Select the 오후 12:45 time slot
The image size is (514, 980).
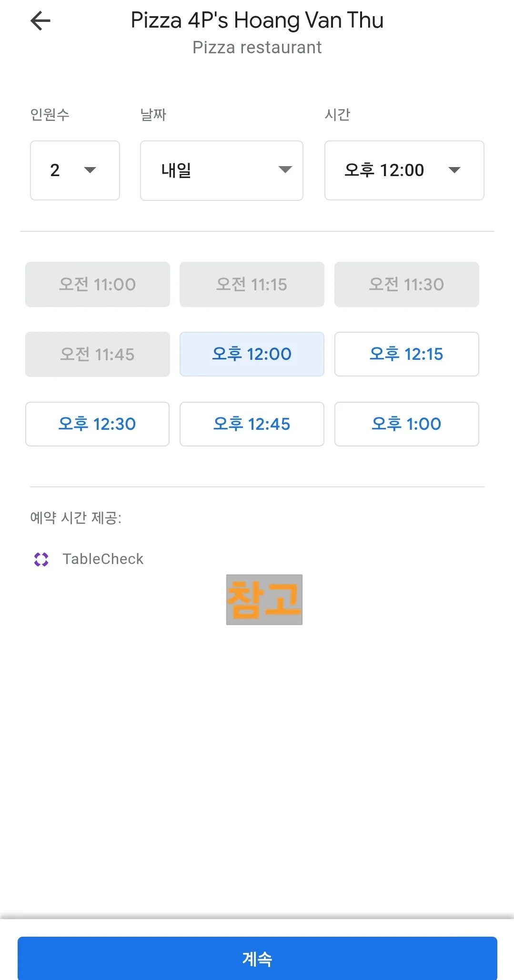(252, 424)
